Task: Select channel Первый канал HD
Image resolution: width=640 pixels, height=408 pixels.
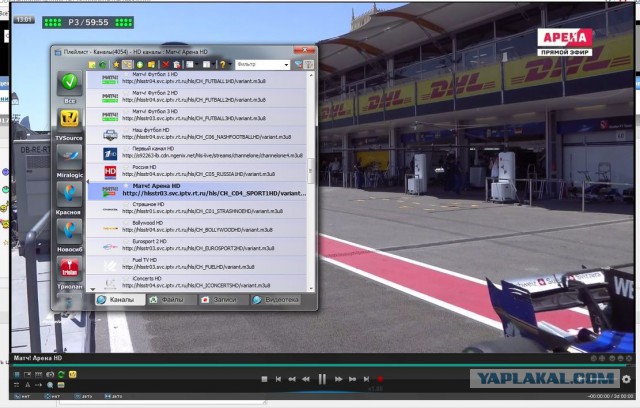Action: click(196, 153)
